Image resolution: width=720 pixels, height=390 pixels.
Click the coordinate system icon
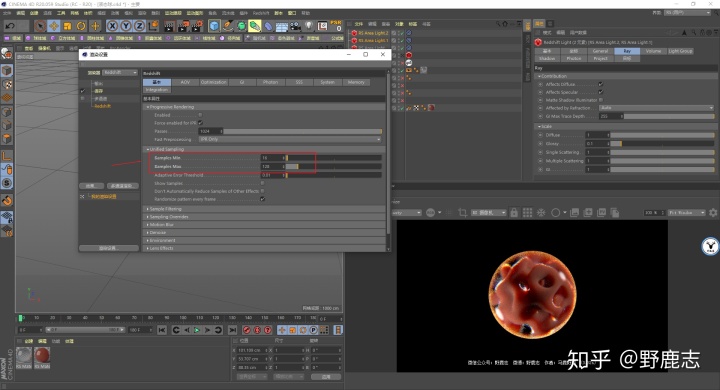tap(153, 26)
